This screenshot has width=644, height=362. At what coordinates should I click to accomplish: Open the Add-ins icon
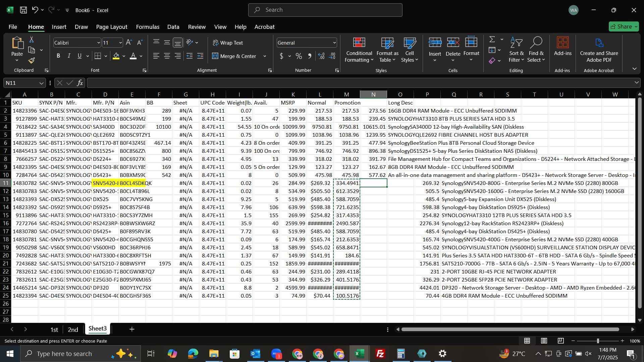point(562,47)
